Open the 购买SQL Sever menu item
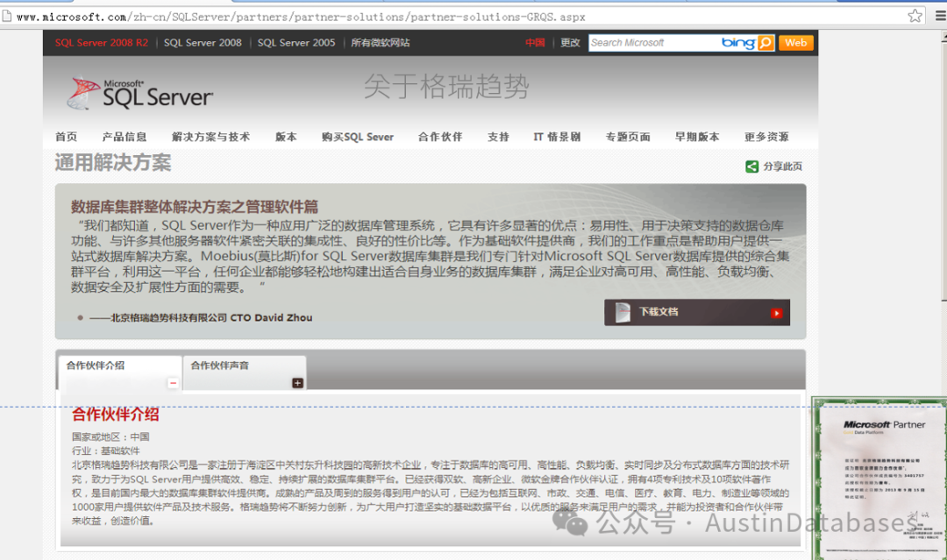 point(358,137)
